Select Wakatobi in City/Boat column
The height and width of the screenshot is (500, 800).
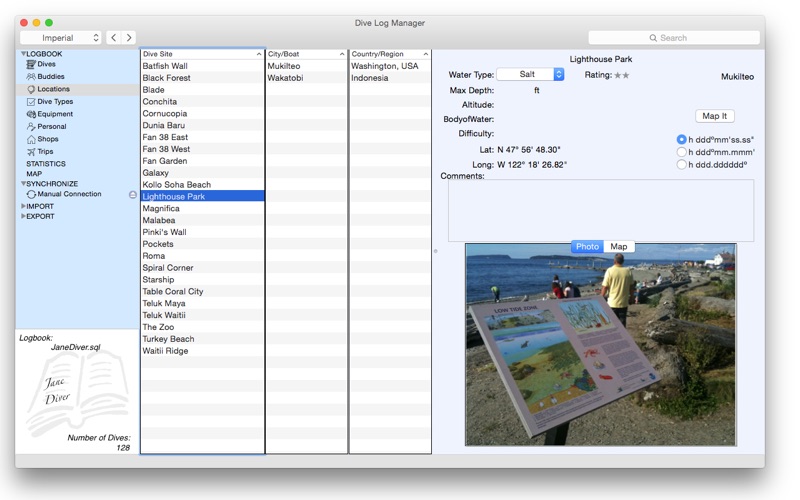306,78
